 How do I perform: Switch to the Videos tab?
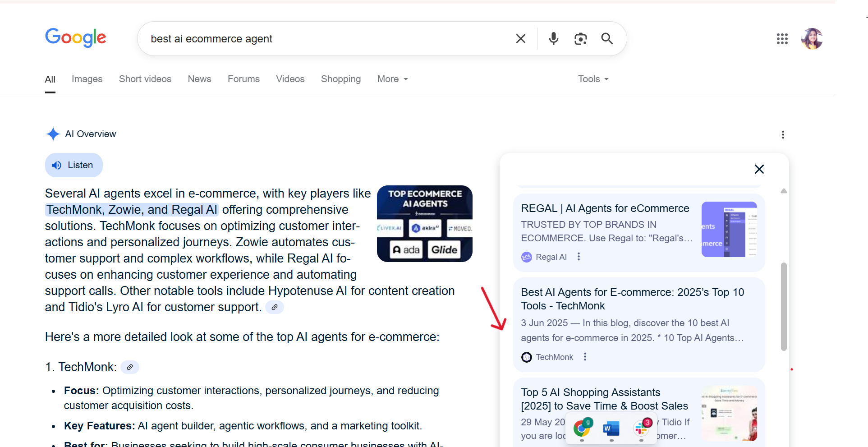point(290,79)
